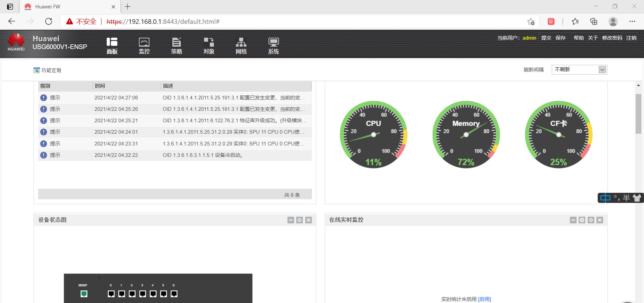
Task: Click port 0 on the device diagram
Action: [111, 294]
